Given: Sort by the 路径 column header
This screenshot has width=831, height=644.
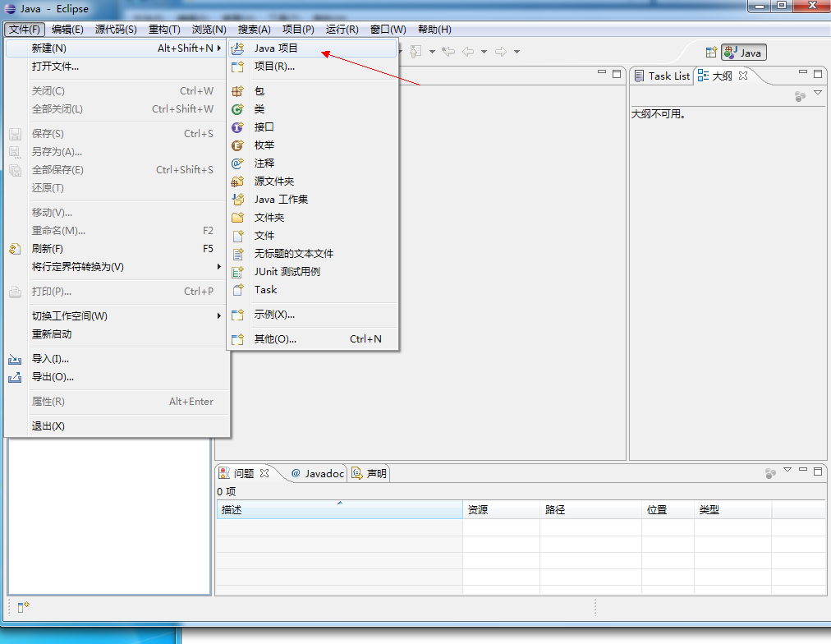Looking at the screenshot, I should pyautogui.click(x=591, y=509).
